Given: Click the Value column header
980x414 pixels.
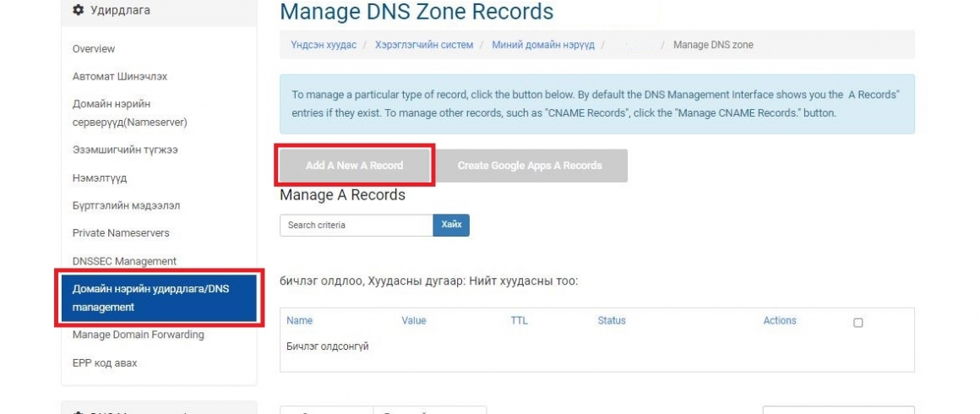Looking at the screenshot, I should [414, 320].
